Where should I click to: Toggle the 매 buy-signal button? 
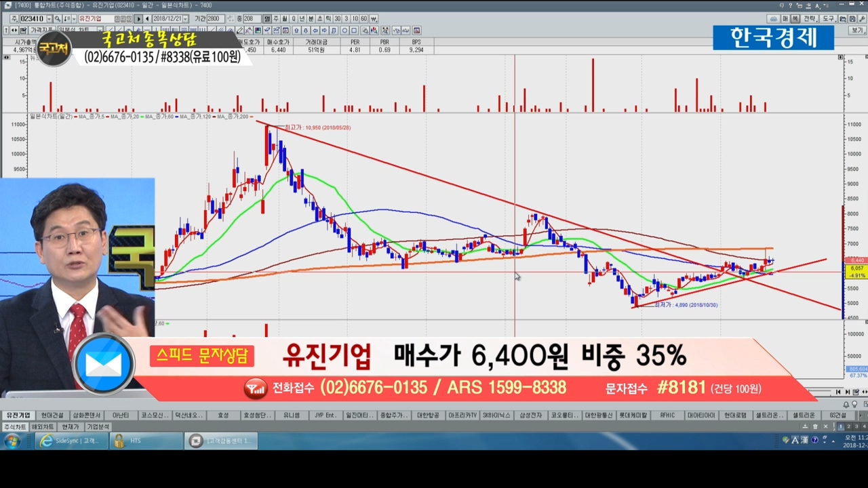[x=785, y=19]
